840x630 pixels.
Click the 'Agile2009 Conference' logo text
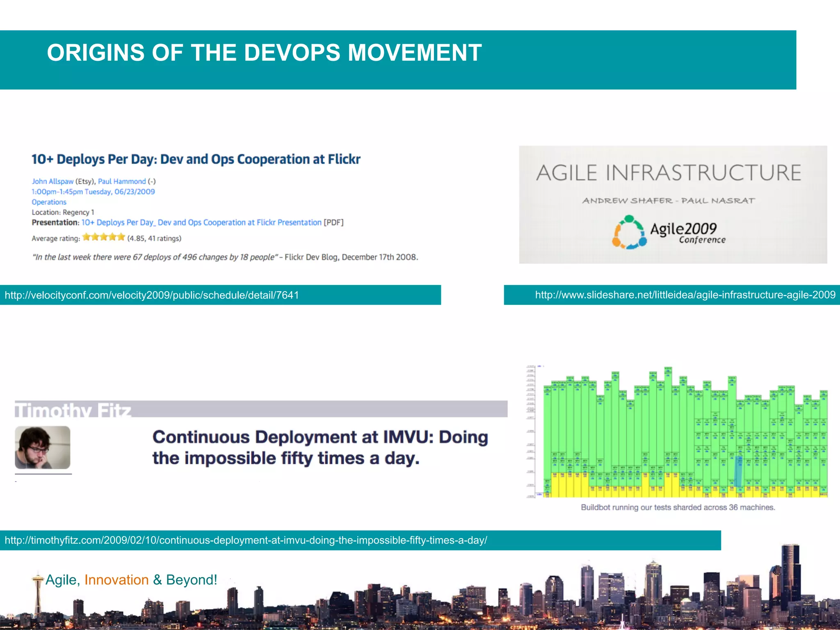[688, 233]
